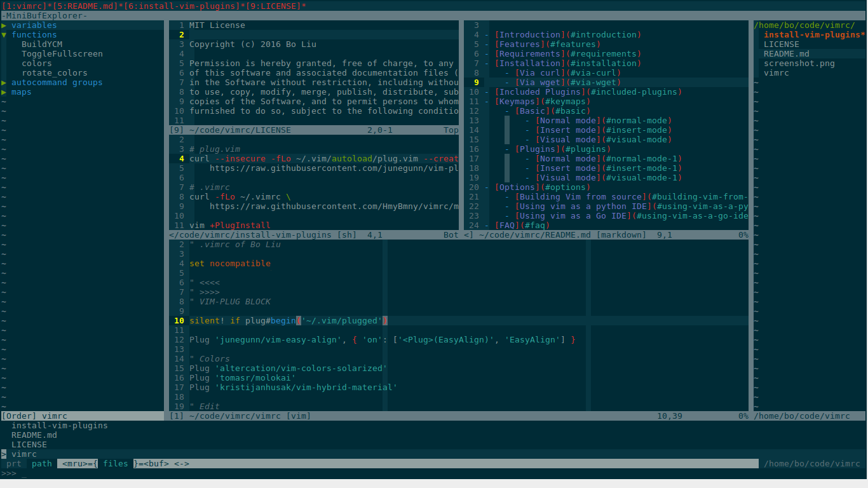The width and height of the screenshot is (868, 488).
Task: Collapse the functions node in Tagbar
Action: pyautogui.click(x=4, y=35)
